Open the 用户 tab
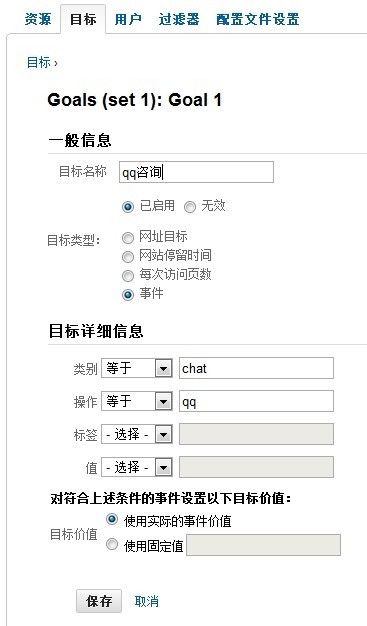The image size is (367, 626). point(128,19)
